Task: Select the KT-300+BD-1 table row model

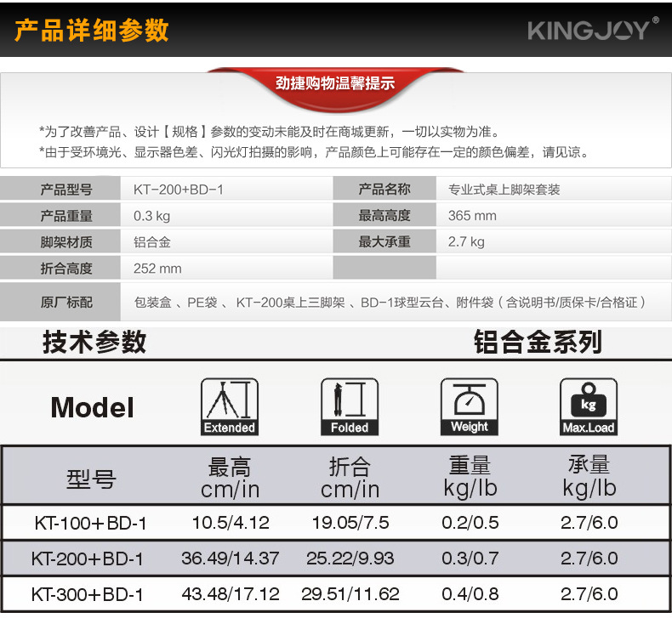Action: click(x=87, y=595)
